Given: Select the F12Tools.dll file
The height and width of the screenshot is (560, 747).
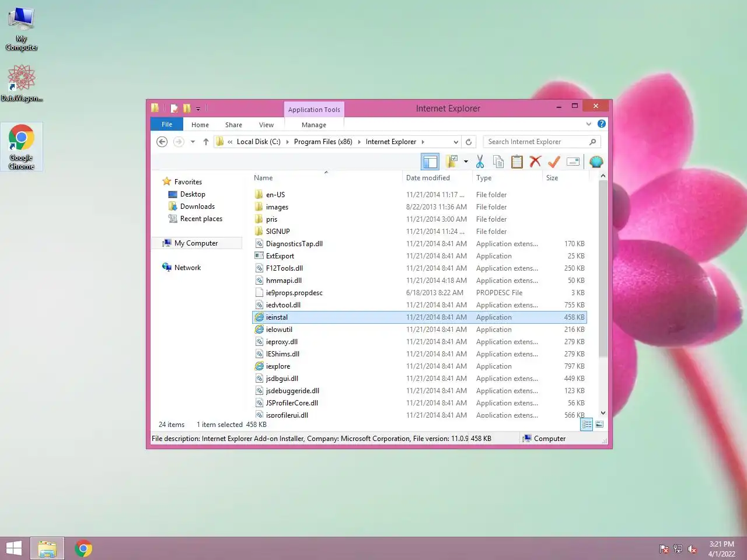Looking at the screenshot, I should 284,268.
